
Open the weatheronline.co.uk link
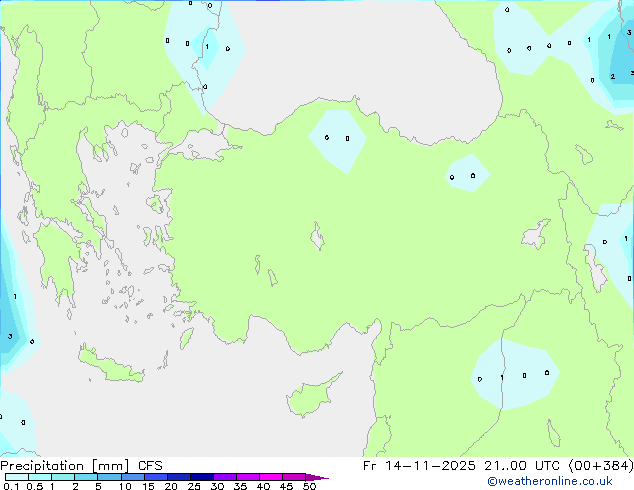click(550, 481)
